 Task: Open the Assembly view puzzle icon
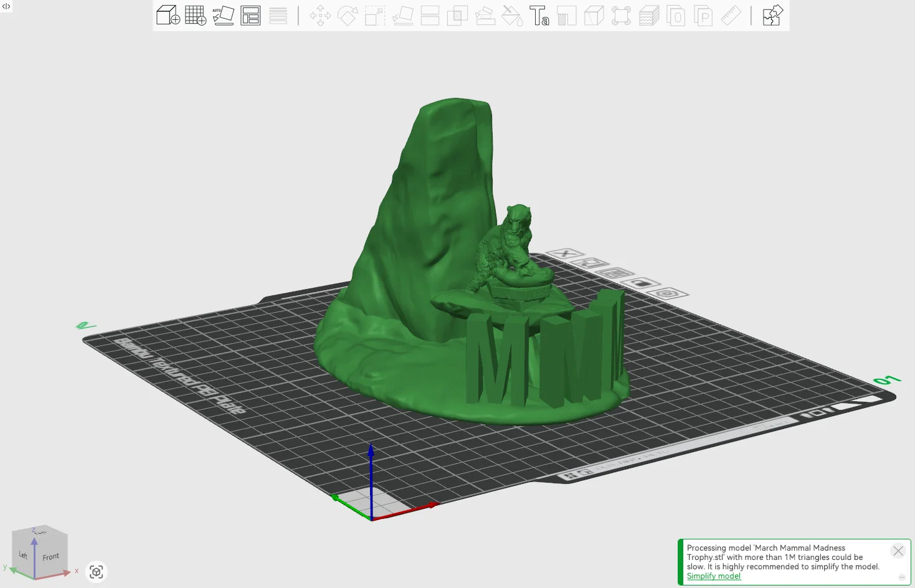(772, 15)
